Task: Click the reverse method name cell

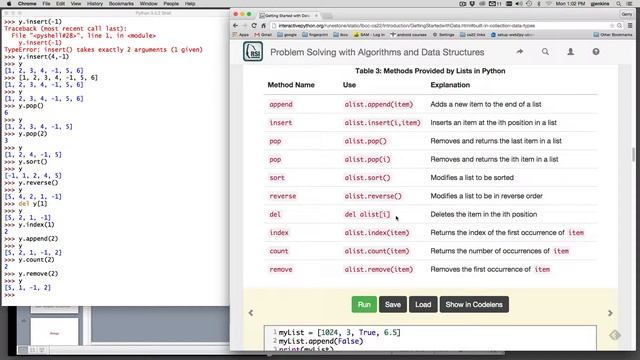Action: pyautogui.click(x=282, y=196)
